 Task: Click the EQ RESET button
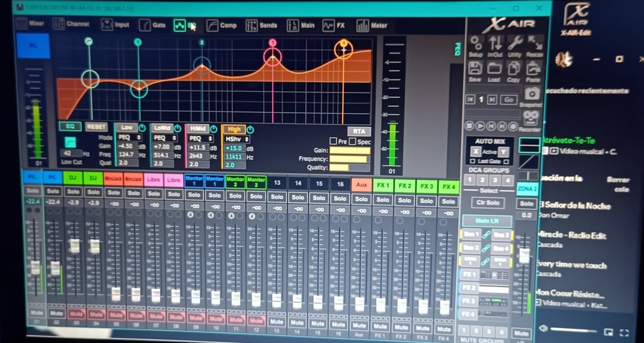pyautogui.click(x=96, y=127)
